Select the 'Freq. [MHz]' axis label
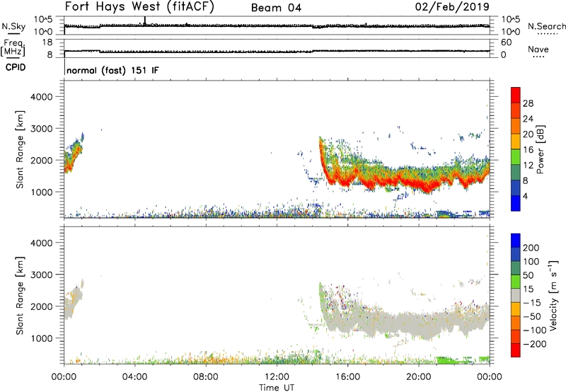The height and width of the screenshot is (392, 566). [13, 47]
